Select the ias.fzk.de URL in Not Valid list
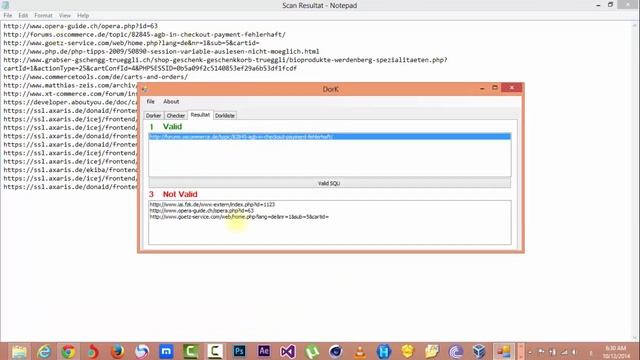The height and width of the screenshot is (360, 640). [x=212, y=204]
